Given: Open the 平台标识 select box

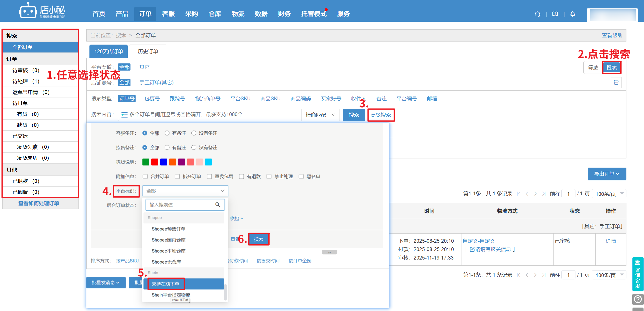Looking at the screenshot, I should coord(185,191).
